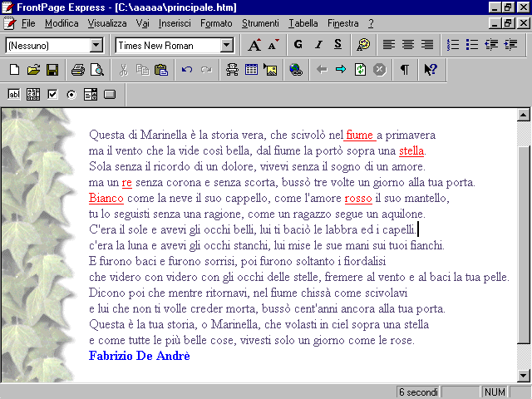
Task: Align text left
Action: pyautogui.click(x=389, y=45)
